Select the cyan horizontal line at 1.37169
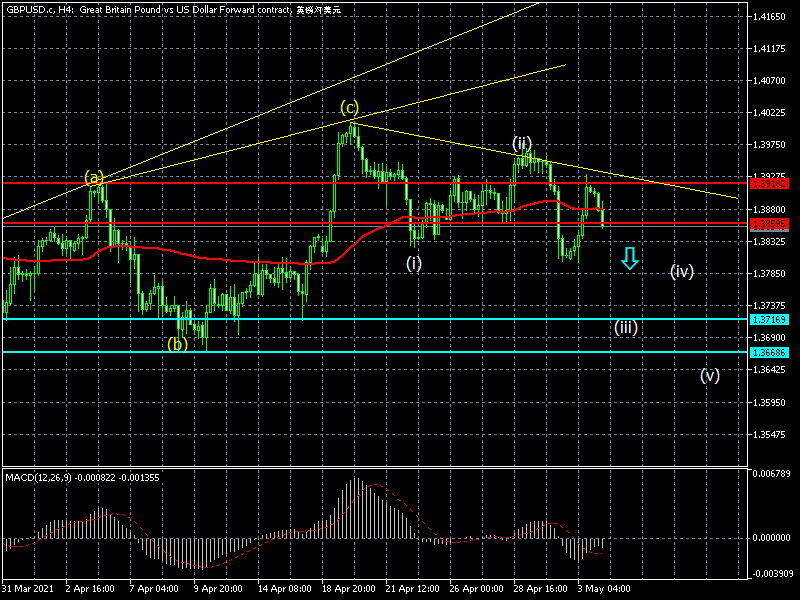Viewport: 800px width, 600px height. pyautogui.click(x=375, y=319)
